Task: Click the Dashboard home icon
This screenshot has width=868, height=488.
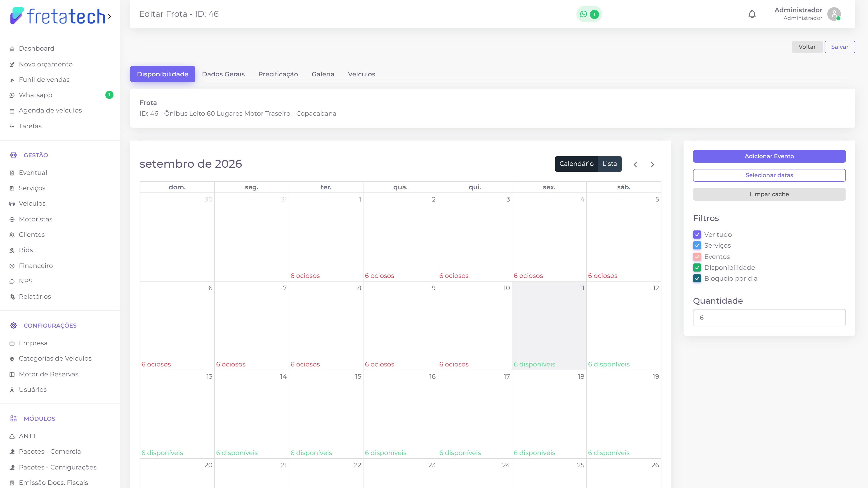Action: pyautogui.click(x=12, y=49)
